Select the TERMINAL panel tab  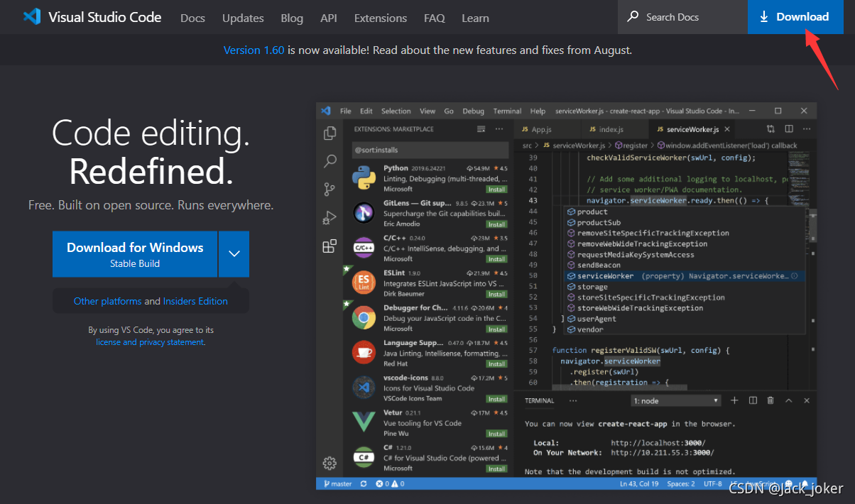tap(540, 400)
